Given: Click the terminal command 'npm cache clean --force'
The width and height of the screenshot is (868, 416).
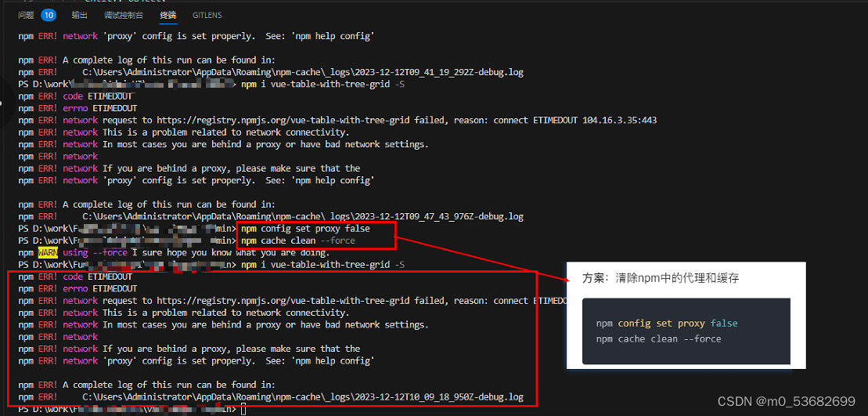Looking at the screenshot, I should coord(298,241).
